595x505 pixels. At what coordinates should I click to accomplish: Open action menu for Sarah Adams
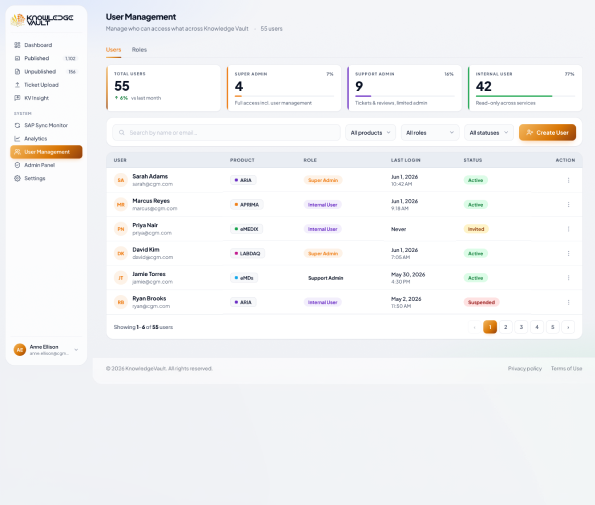[x=568, y=180]
